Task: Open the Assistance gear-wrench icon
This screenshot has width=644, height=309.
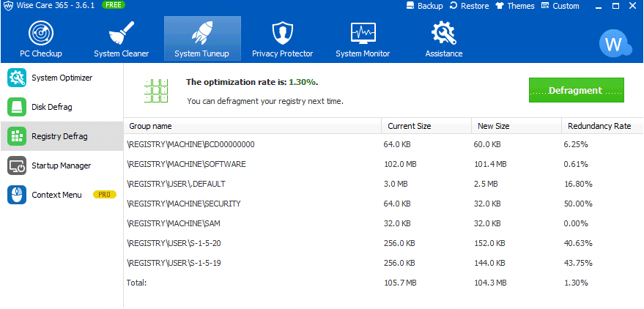Action: point(443,34)
